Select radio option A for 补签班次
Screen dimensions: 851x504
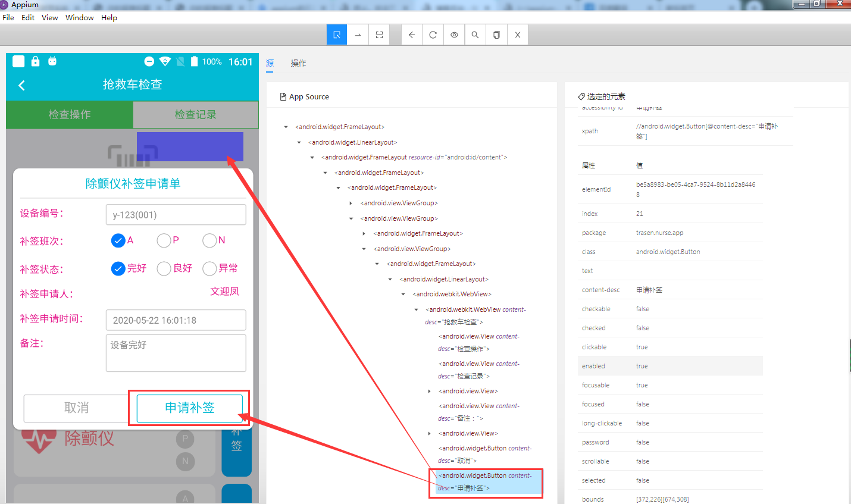118,240
